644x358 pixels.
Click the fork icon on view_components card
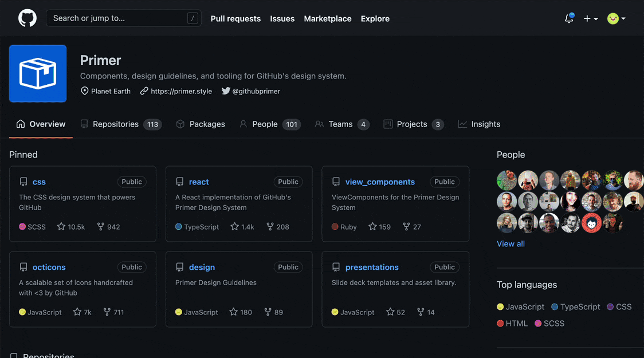[x=406, y=227]
